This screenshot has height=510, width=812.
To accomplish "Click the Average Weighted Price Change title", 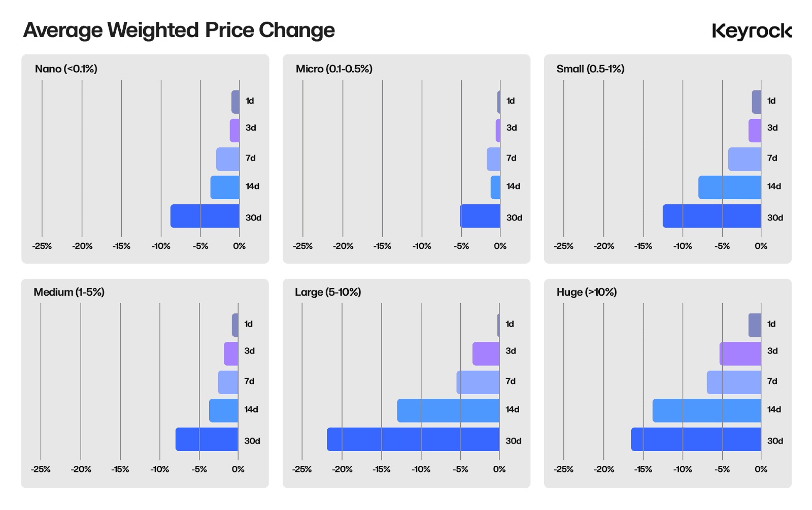I will point(179,30).
